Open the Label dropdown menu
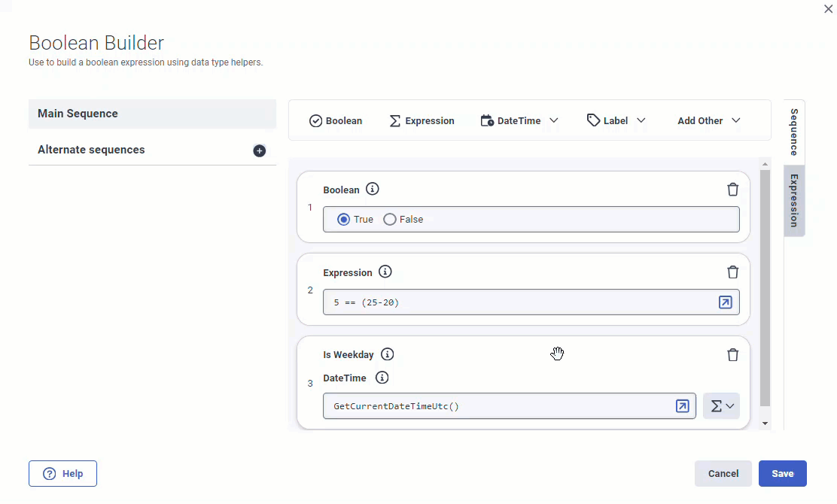The height and width of the screenshot is (504, 837). tap(616, 121)
